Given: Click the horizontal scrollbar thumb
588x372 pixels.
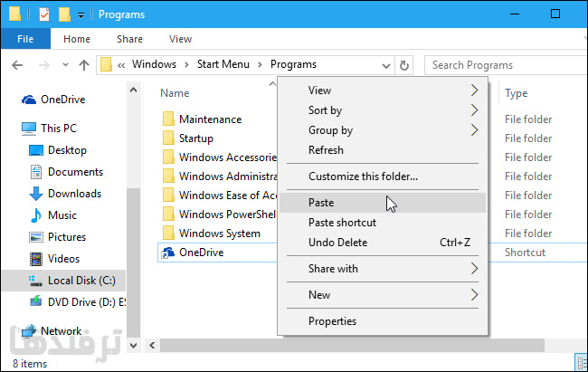Looking at the screenshot, I should tap(352, 346).
